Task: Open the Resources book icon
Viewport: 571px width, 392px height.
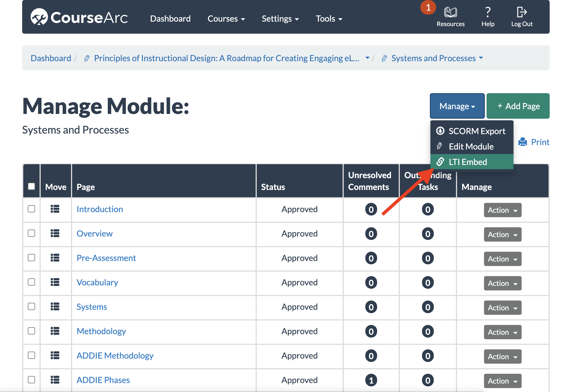Action: [x=450, y=12]
